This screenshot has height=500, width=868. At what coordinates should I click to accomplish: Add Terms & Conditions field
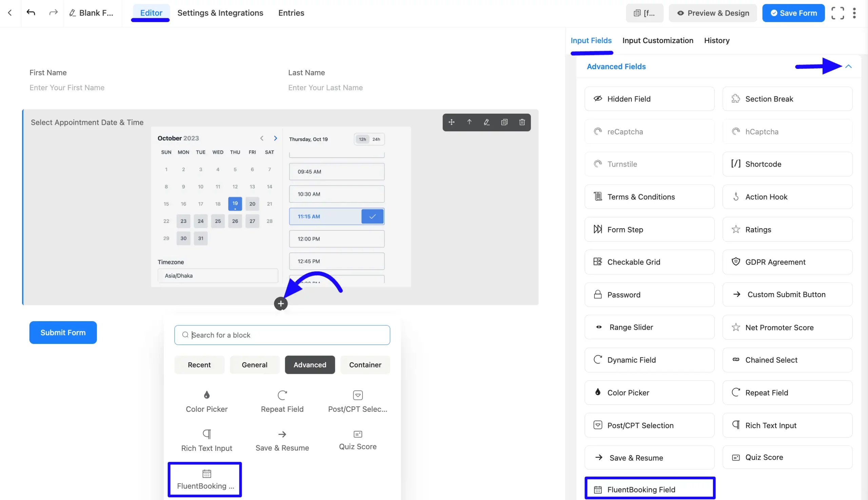[649, 197]
